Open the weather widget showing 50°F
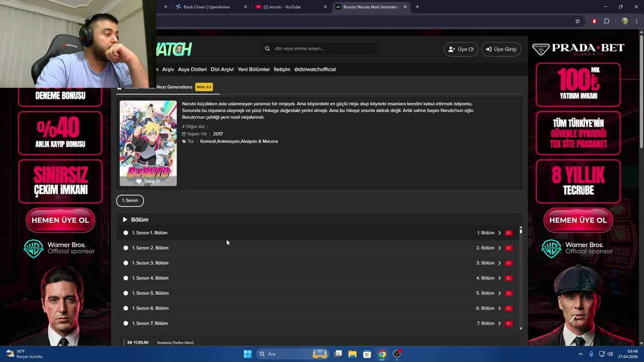This screenshot has height=362, width=644. (x=24, y=354)
